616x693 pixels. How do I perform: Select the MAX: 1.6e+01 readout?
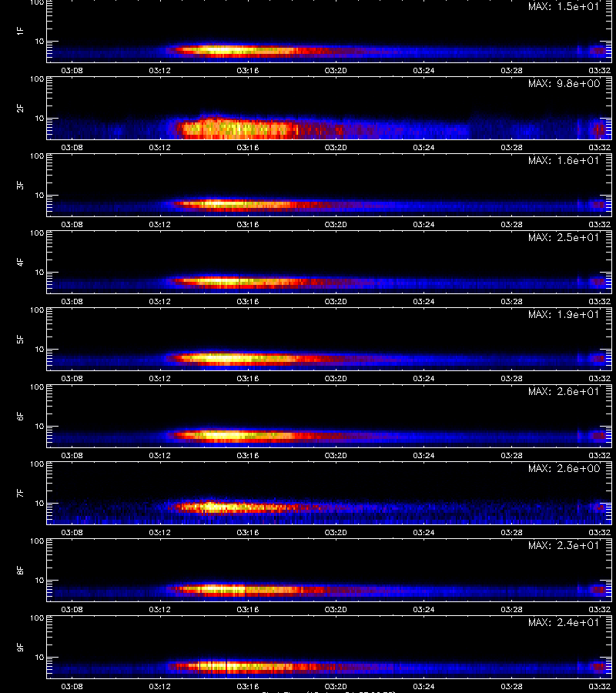tap(564, 160)
